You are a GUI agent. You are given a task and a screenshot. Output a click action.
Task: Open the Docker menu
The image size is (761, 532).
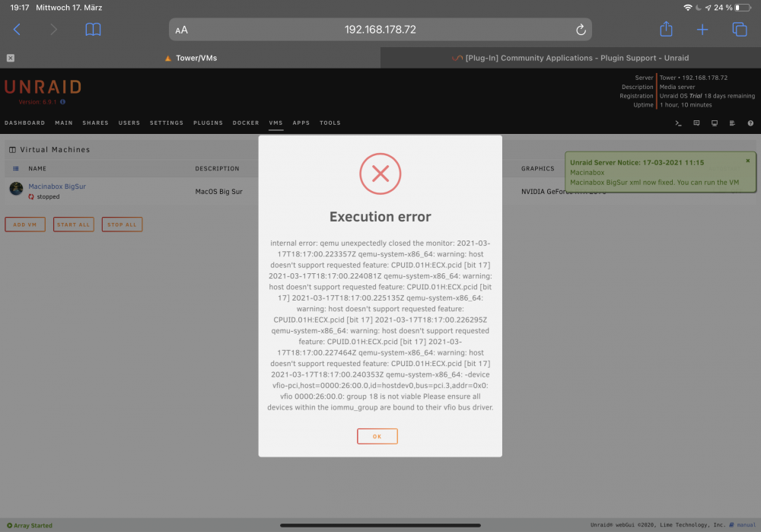pos(246,123)
